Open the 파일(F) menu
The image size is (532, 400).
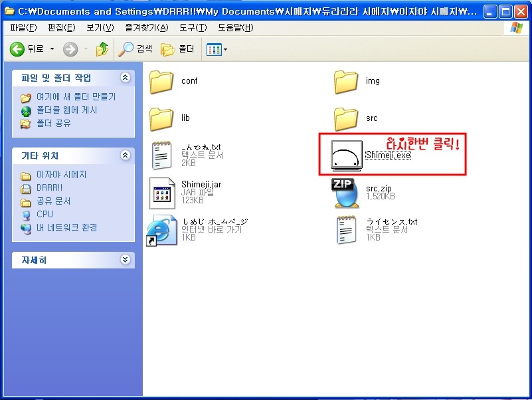23,27
